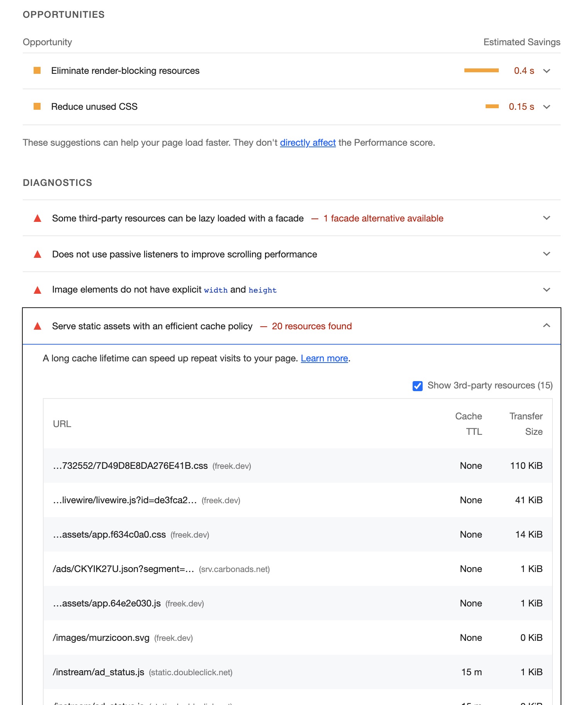Expand image width and height audit chevron
The height and width of the screenshot is (705, 588).
point(546,289)
